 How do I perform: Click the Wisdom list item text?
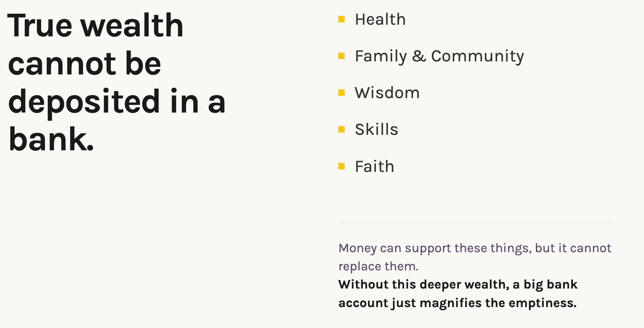pyautogui.click(x=387, y=93)
